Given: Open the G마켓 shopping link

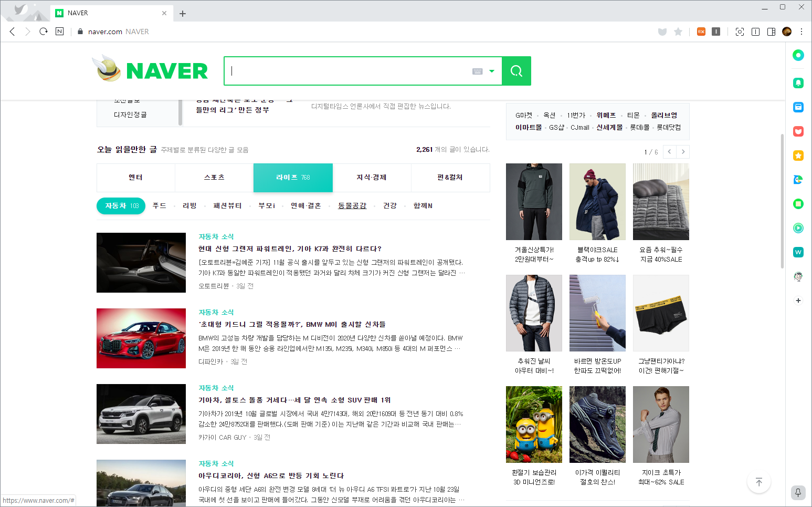Looking at the screenshot, I should coord(524,115).
